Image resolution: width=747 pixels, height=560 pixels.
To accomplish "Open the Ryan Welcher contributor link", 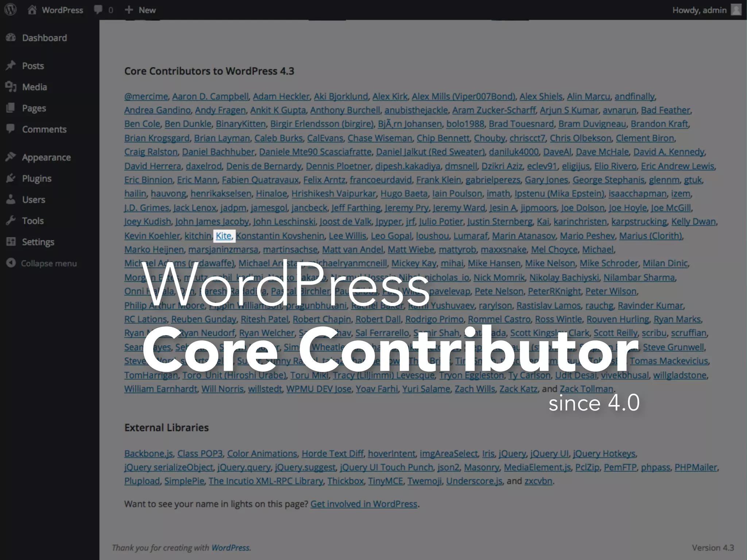I will (267, 333).
